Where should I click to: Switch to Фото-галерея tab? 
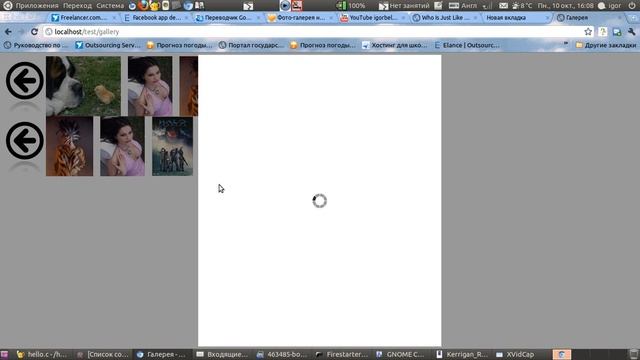click(x=299, y=18)
